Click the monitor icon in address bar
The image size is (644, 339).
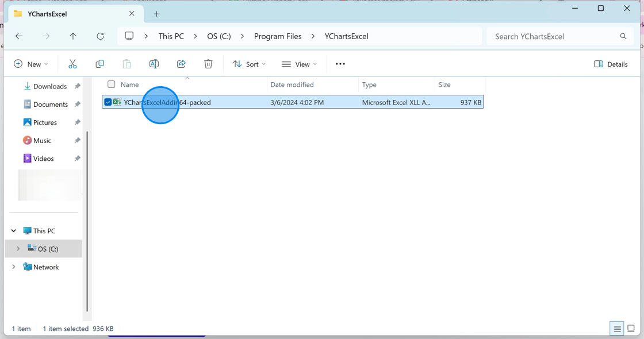tap(129, 36)
